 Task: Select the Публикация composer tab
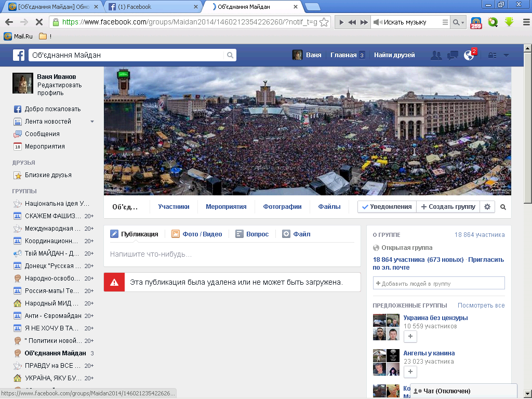click(135, 234)
